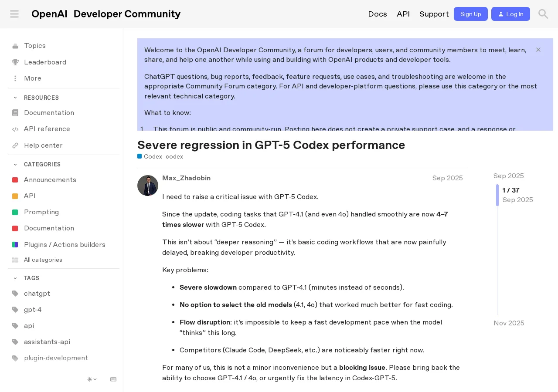558x392 pixels.
Task: Open the search magnifier icon
Action: (543, 14)
